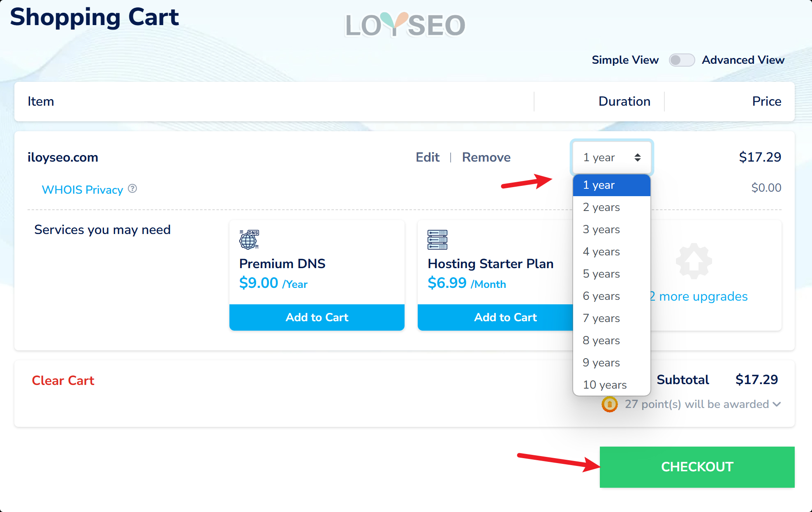Expand the points awarded chevron
The image size is (812, 512).
coord(777,404)
